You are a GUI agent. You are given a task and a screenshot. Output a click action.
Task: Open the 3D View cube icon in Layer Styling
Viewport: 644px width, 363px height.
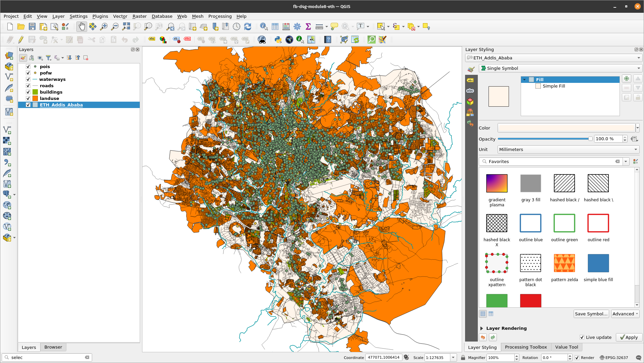(470, 101)
